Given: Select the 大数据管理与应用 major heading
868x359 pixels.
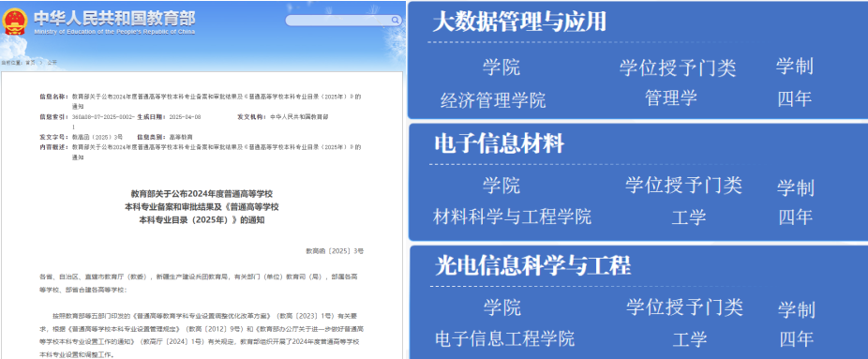Looking at the screenshot, I should [519, 22].
